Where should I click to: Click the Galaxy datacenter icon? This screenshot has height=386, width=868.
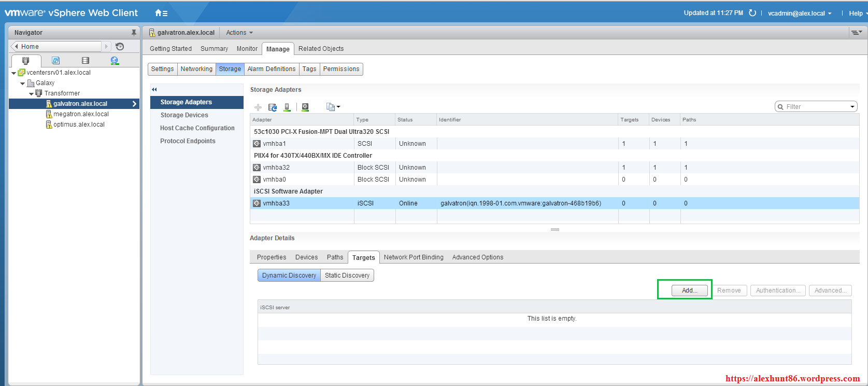point(31,83)
